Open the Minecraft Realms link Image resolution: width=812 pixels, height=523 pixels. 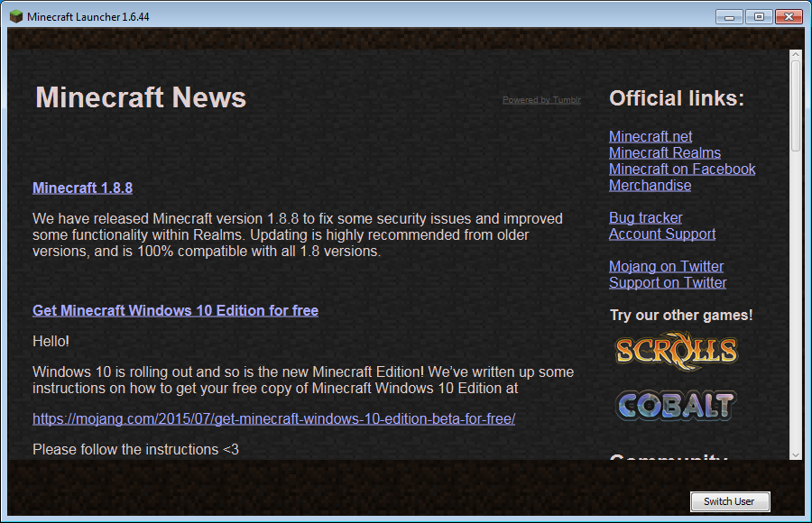665,152
